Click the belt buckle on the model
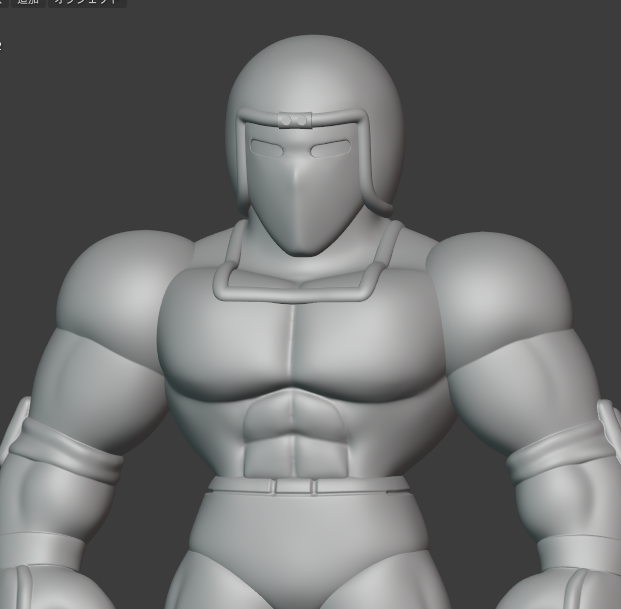Image resolution: width=621 pixels, height=609 pixels. click(294, 486)
